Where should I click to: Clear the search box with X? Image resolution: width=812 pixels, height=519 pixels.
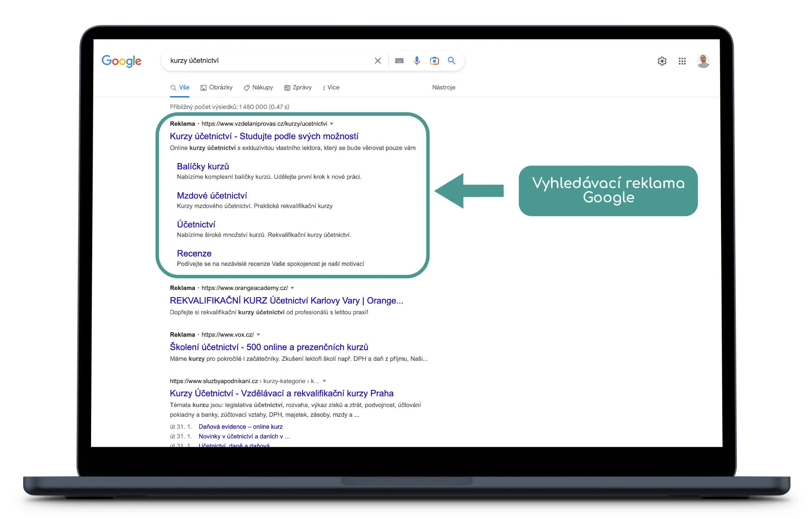click(x=378, y=61)
